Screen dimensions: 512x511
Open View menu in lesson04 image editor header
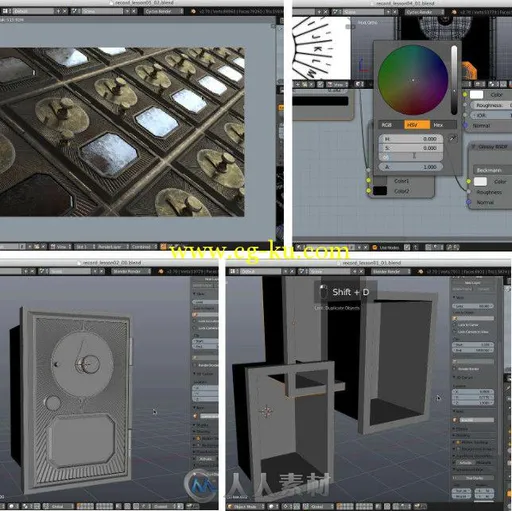tap(336, 84)
